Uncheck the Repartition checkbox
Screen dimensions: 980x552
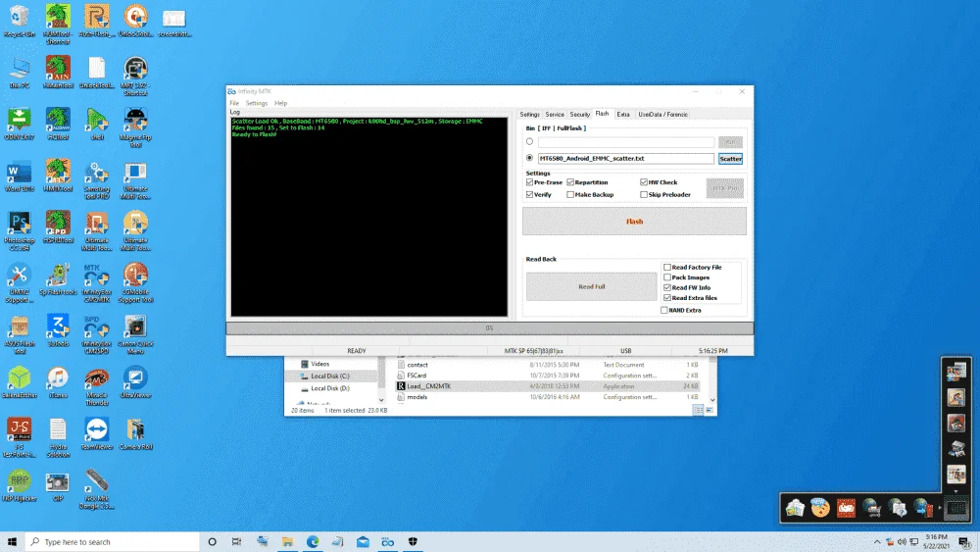pos(570,182)
